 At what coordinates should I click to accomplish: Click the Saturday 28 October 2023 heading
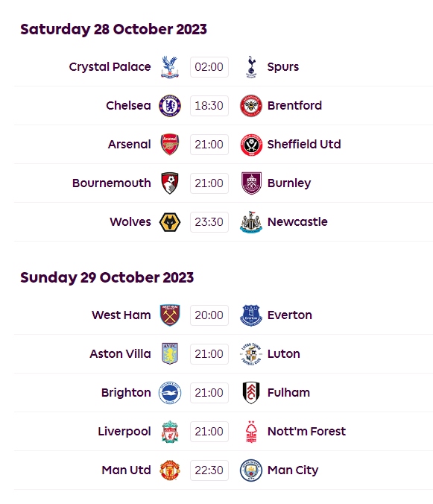tap(113, 29)
